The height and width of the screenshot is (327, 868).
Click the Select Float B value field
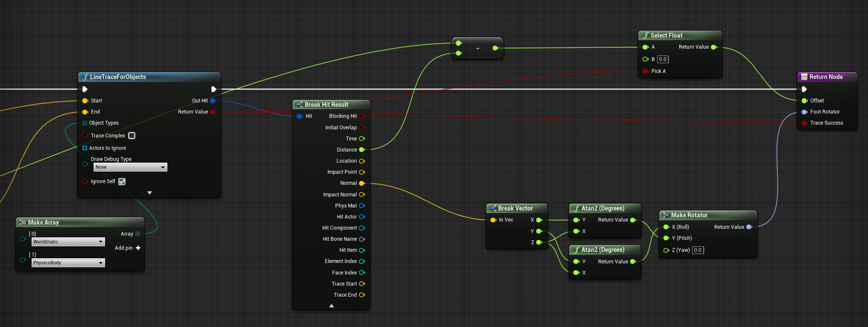pyautogui.click(x=663, y=59)
